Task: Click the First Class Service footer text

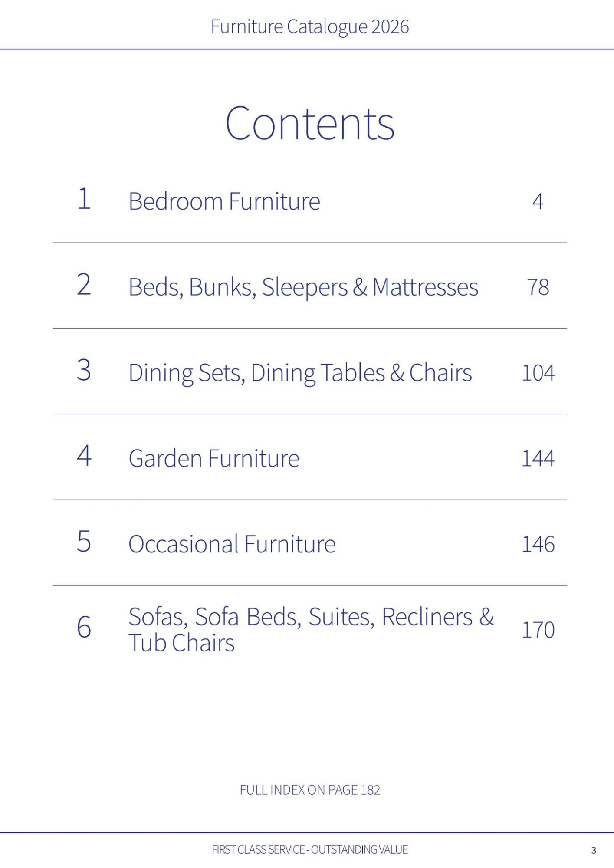Action: (310, 849)
